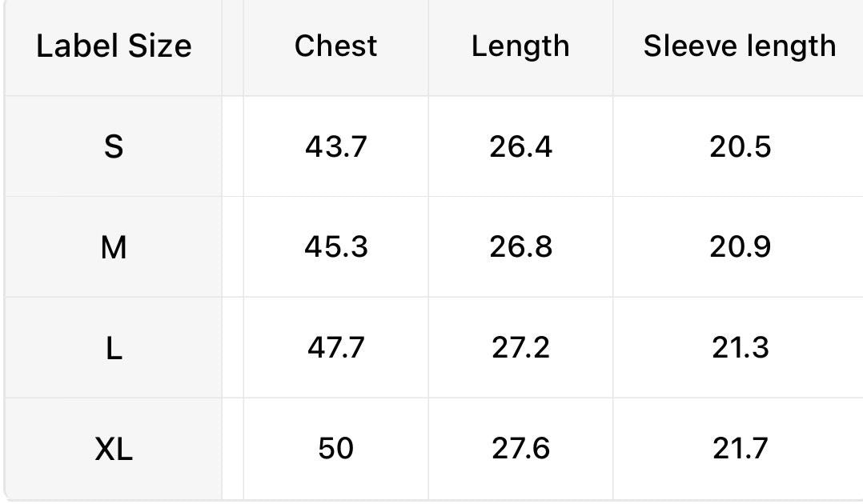Select the Sleeve length column header

pyautogui.click(x=740, y=47)
